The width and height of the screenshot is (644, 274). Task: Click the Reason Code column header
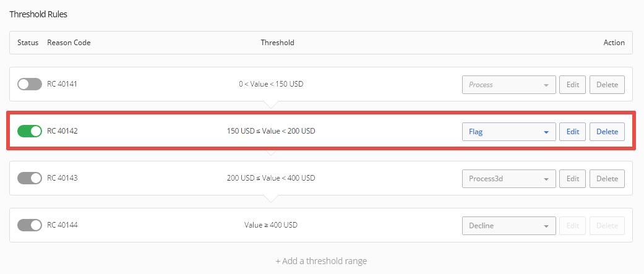(69, 43)
